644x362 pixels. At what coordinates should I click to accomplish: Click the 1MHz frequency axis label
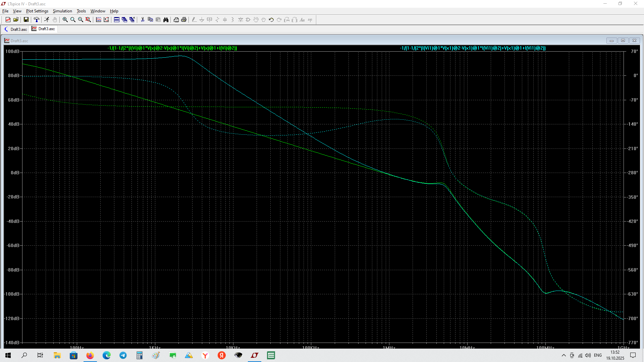coord(389,347)
